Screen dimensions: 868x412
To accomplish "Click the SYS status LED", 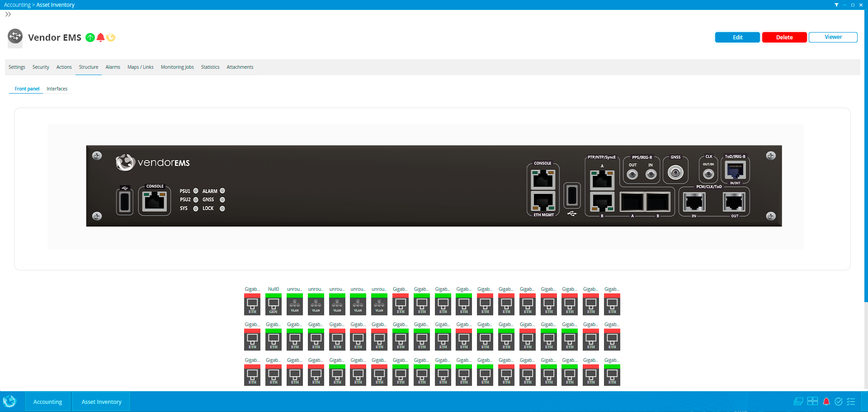I will [196, 208].
